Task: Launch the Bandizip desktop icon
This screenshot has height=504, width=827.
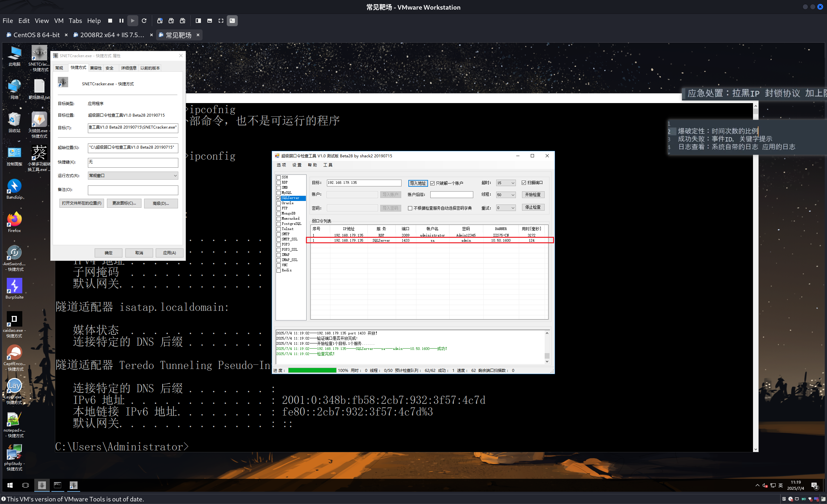Action: coord(15,186)
